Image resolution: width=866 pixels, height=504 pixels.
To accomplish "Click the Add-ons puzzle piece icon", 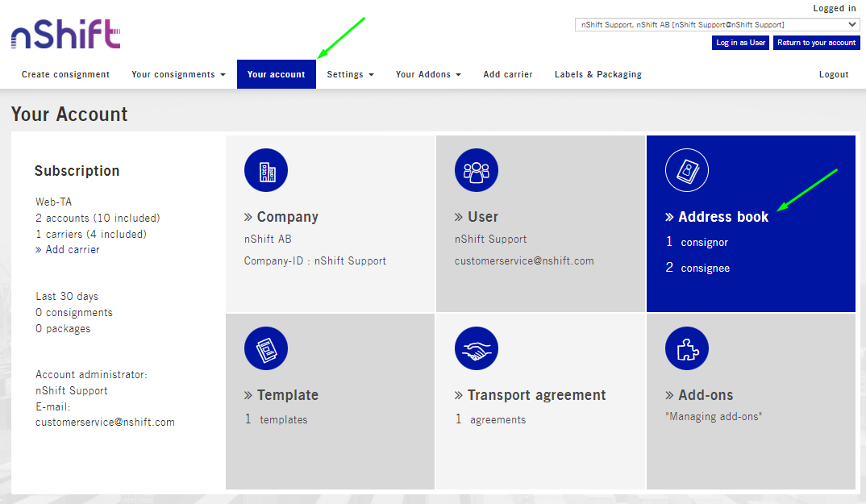I will (x=686, y=348).
